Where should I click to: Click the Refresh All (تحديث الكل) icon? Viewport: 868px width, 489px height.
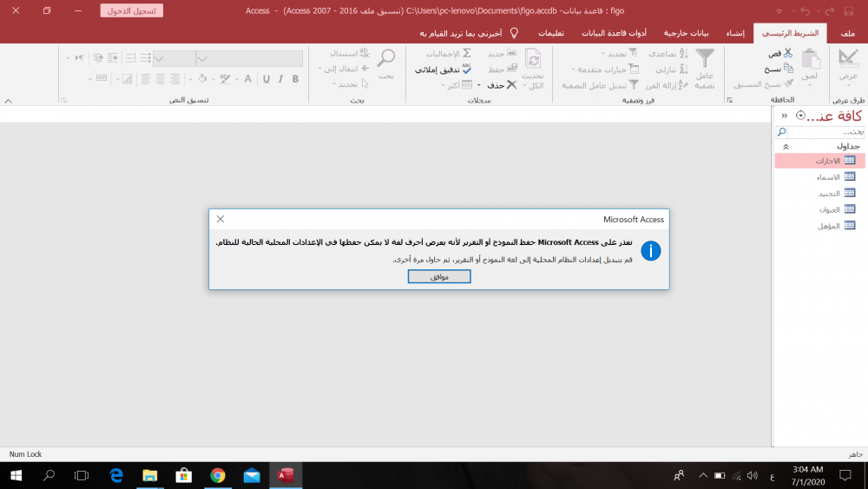[x=533, y=59]
